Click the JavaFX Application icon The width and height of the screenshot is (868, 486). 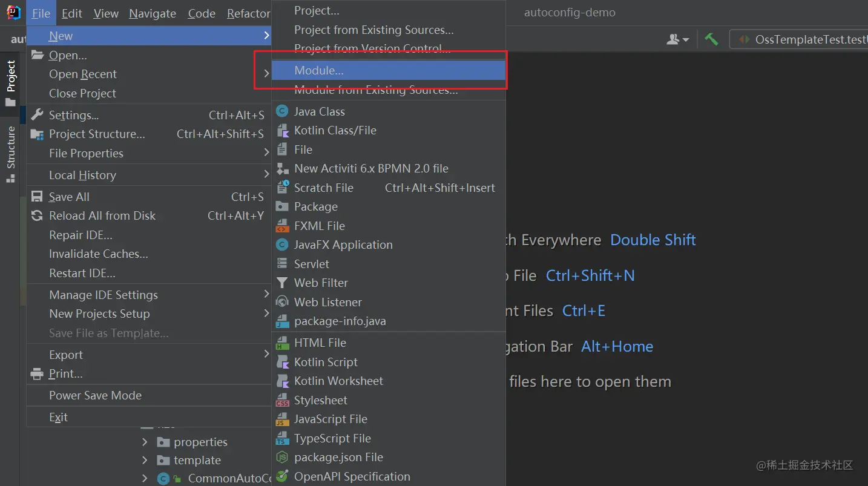(x=282, y=245)
